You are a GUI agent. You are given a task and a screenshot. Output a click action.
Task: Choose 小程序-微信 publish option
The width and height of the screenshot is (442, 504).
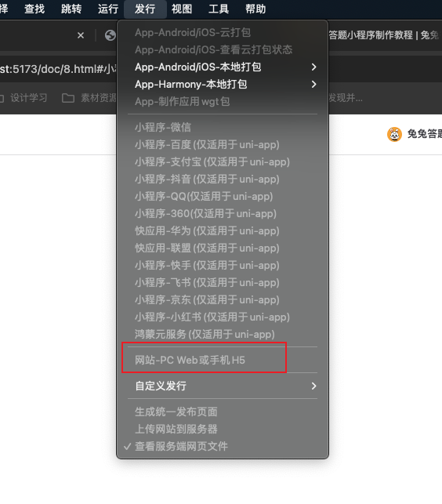point(223,127)
